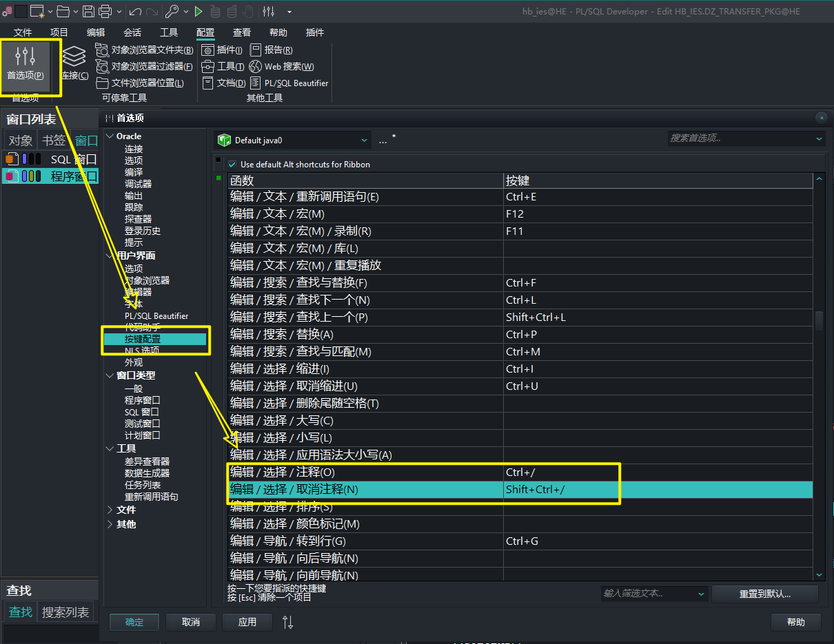This screenshot has height=644, width=834.
Task: Click the Commit database icon
Action: (x=215, y=11)
